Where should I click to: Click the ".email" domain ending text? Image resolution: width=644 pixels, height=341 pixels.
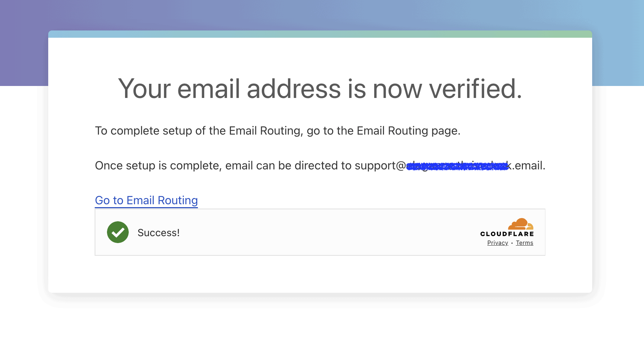click(528, 166)
